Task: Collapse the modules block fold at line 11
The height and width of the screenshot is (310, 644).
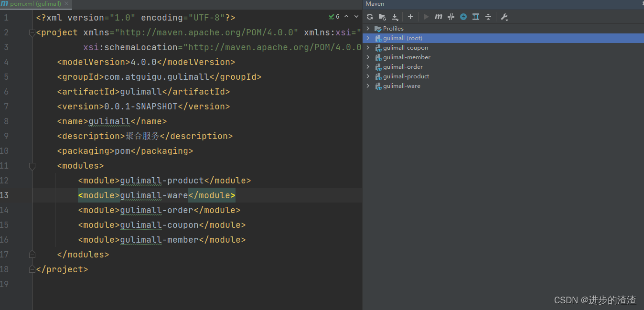Action: pyautogui.click(x=32, y=166)
